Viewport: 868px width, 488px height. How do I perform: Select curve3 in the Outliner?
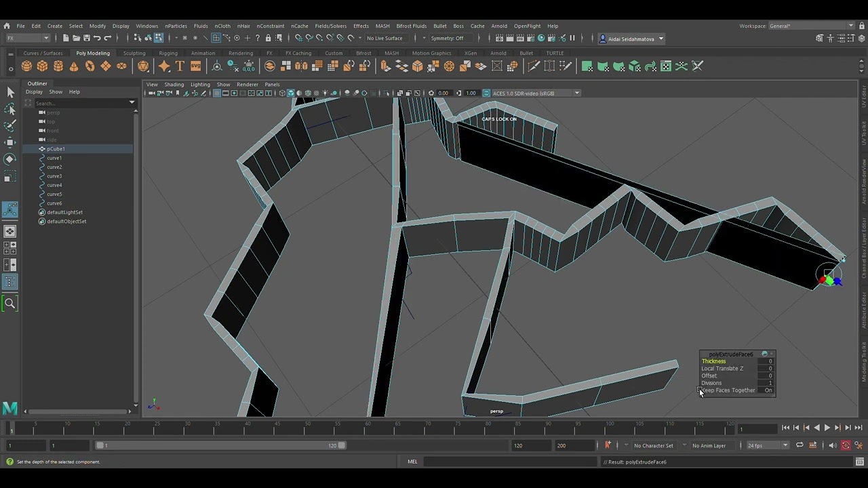54,176
